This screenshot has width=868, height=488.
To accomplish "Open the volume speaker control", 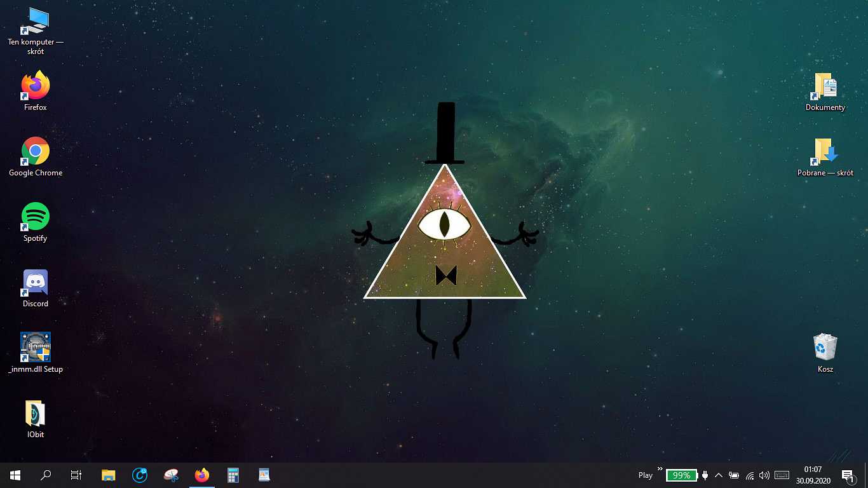I will [764, 475].
